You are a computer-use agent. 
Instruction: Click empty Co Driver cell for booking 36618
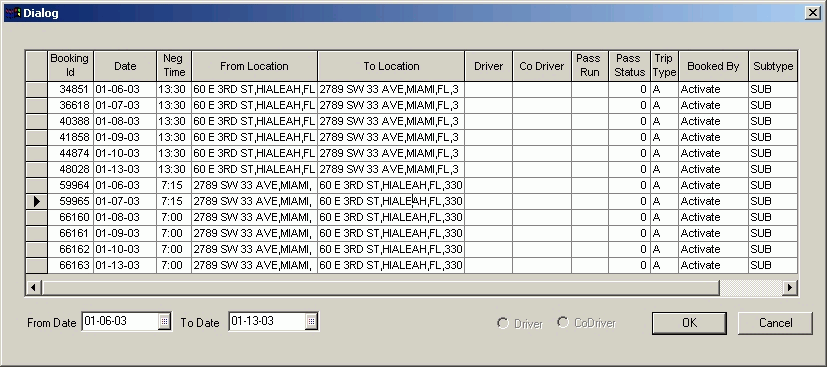coord(542,105)
